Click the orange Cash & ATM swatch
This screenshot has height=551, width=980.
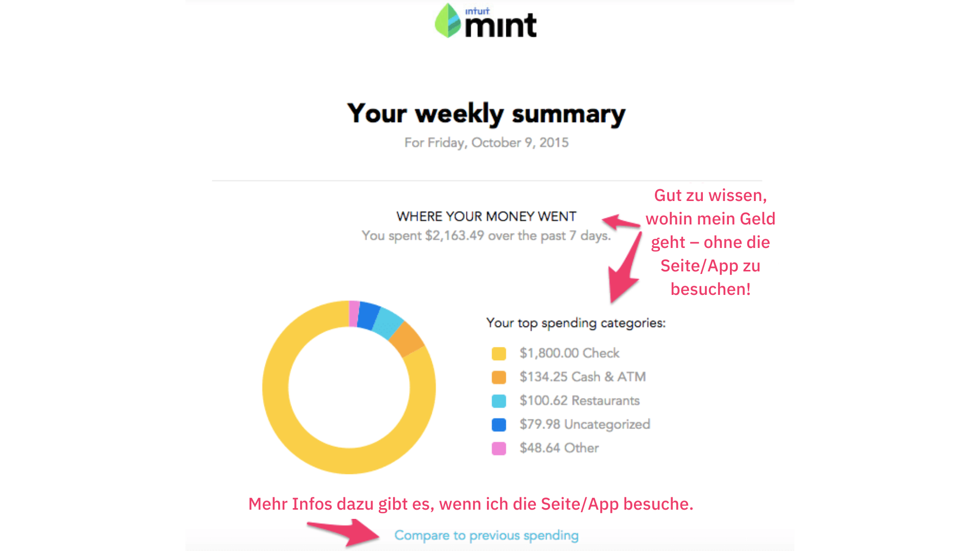click(499, 377)
